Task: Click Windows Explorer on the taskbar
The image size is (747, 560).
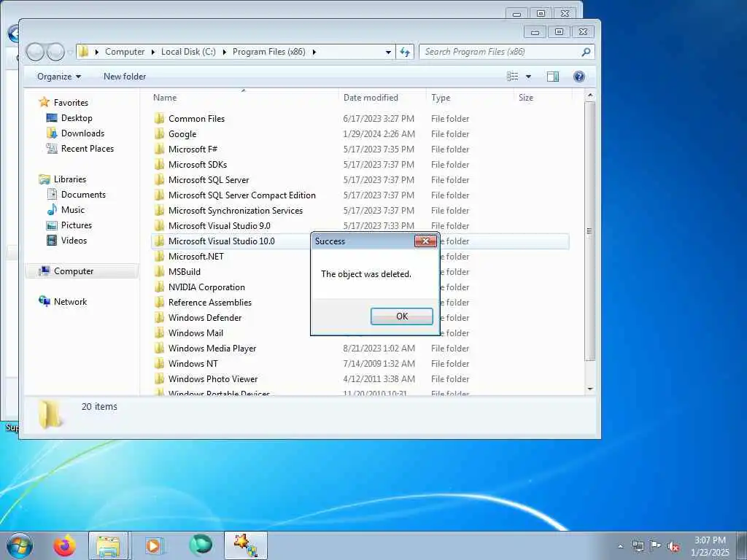Action: tap(109, 545)
